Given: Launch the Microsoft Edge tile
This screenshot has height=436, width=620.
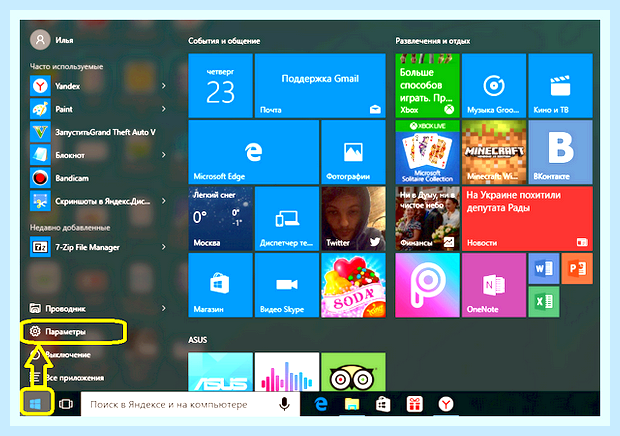Looking at the screenshot, I should (253, 152).
